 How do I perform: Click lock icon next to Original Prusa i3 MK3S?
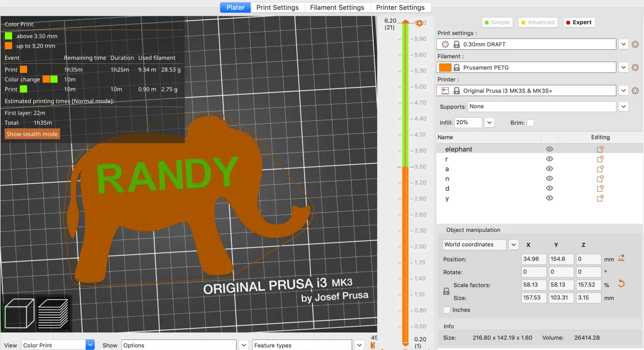click(456, 91)
